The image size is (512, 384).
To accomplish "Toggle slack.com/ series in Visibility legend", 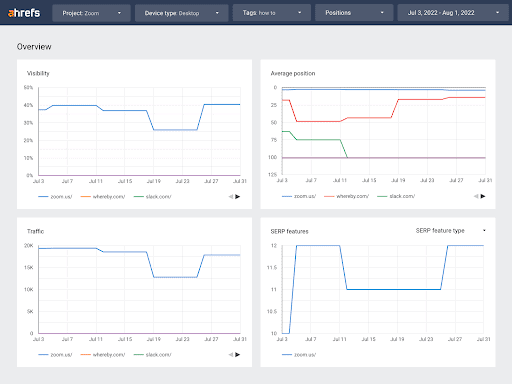I will 153,197.
